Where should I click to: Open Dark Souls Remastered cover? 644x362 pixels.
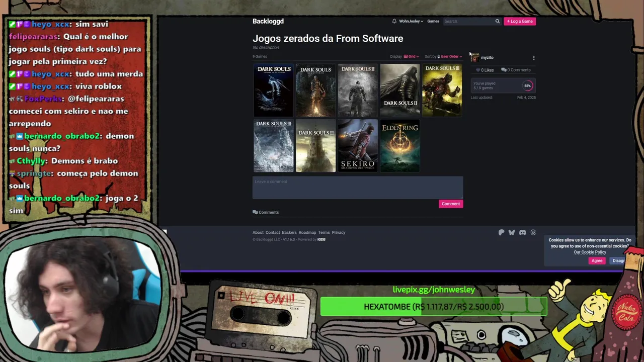tap(315, 90)
